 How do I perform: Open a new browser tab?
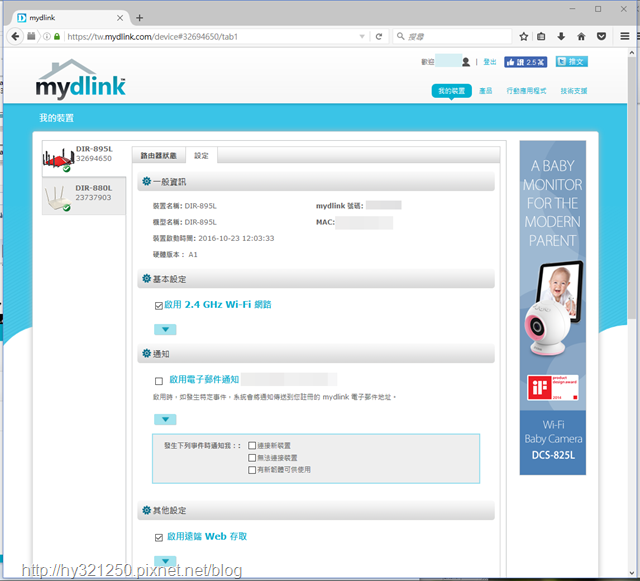(140, 18)
